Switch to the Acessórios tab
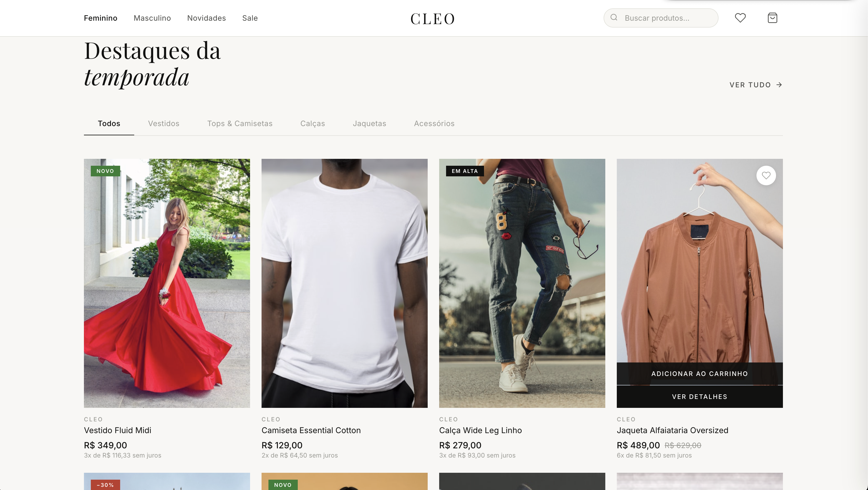The image size is (868, 490). click(x=434, y=124)
